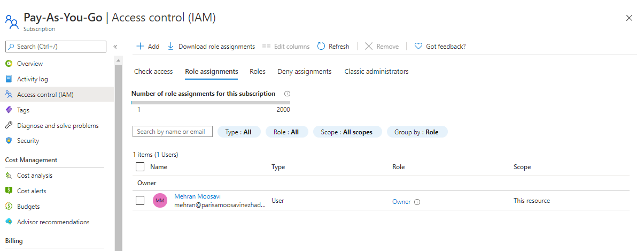Click the Advisor recommendations icon
The width and height of the screenshot is (644, 251).
pyautogui.click(x=9, y=222)
